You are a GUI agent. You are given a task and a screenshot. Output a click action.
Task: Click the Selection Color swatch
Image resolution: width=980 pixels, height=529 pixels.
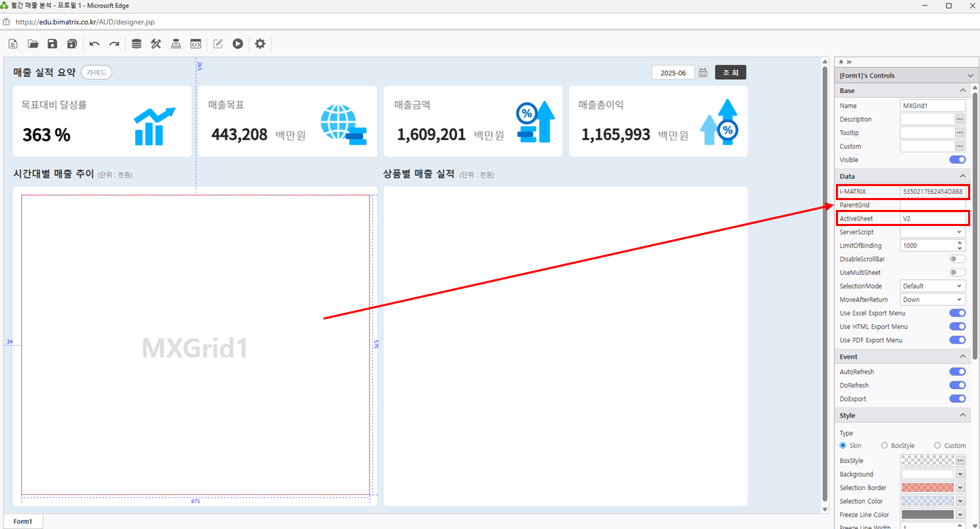(x=928, y=501)
